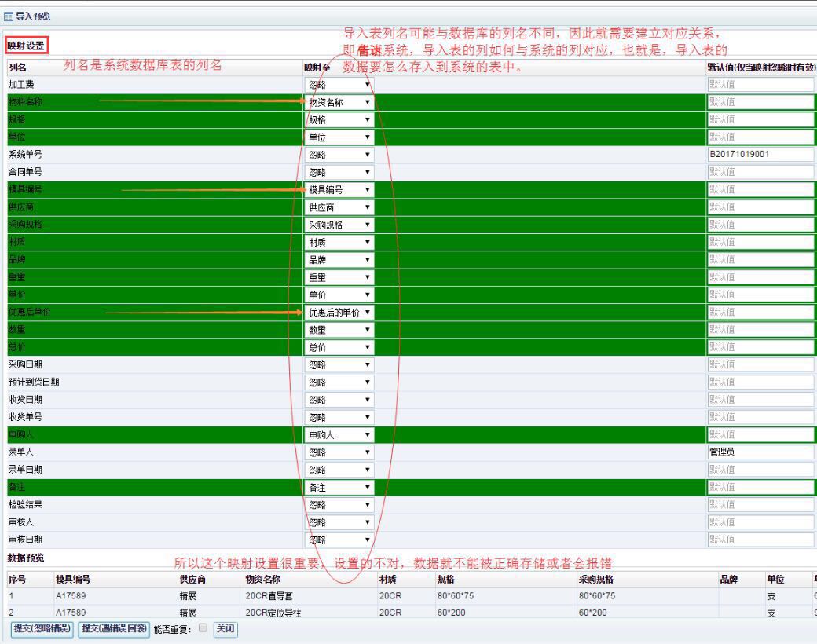This screenshot has width=817, height=644.
Task: Open 总价 mapping dropdown
Action: click(339, 348)
